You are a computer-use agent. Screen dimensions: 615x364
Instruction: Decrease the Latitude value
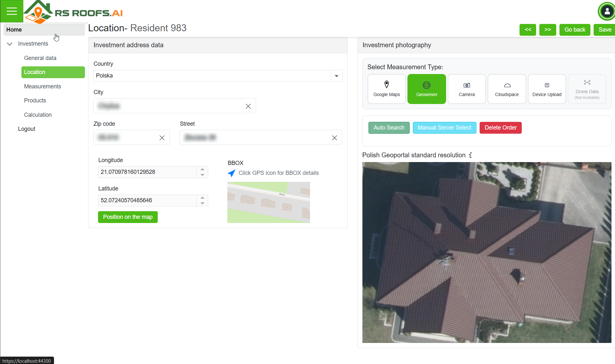(x=202, y=203)
